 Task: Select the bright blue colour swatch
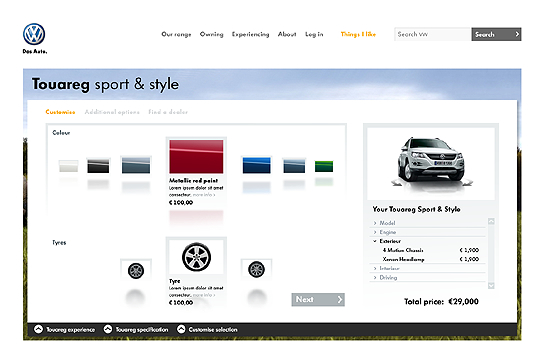pos(256,165)
